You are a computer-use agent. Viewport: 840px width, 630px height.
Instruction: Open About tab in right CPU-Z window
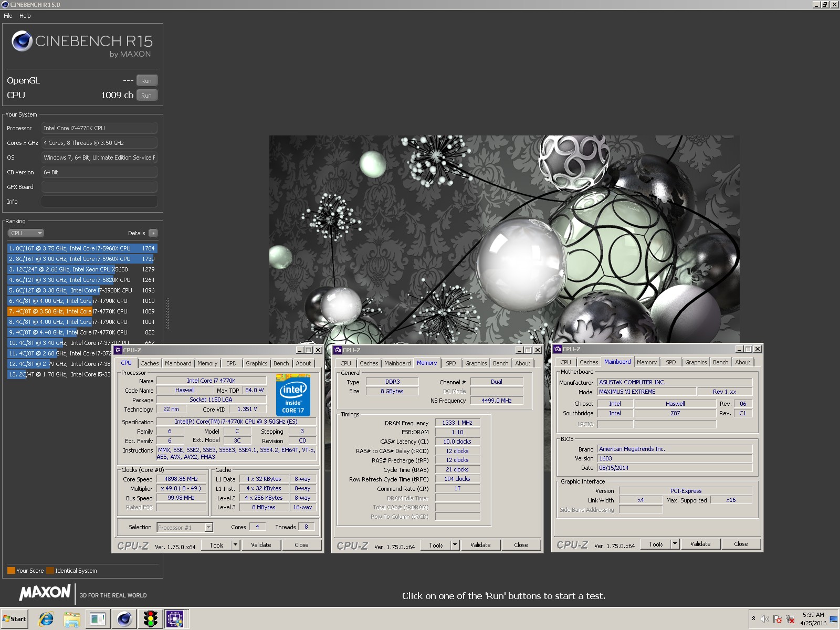click(x=742, y=362)
